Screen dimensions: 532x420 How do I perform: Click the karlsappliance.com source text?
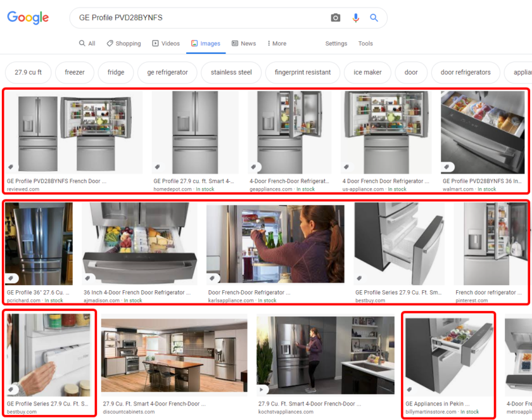(231, 300)
